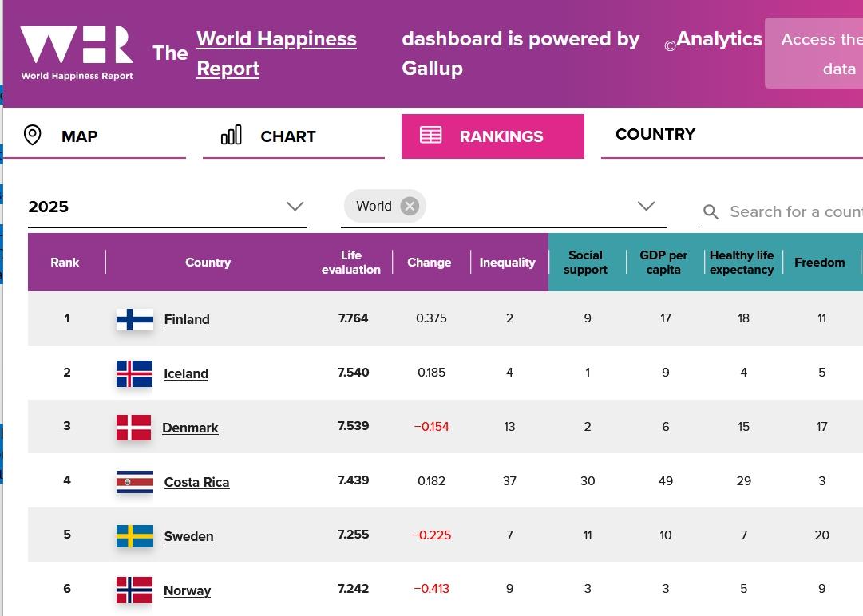Sort by the Freedom column header
The width and height of the screenshot is (863, 616).
(819, 263)
